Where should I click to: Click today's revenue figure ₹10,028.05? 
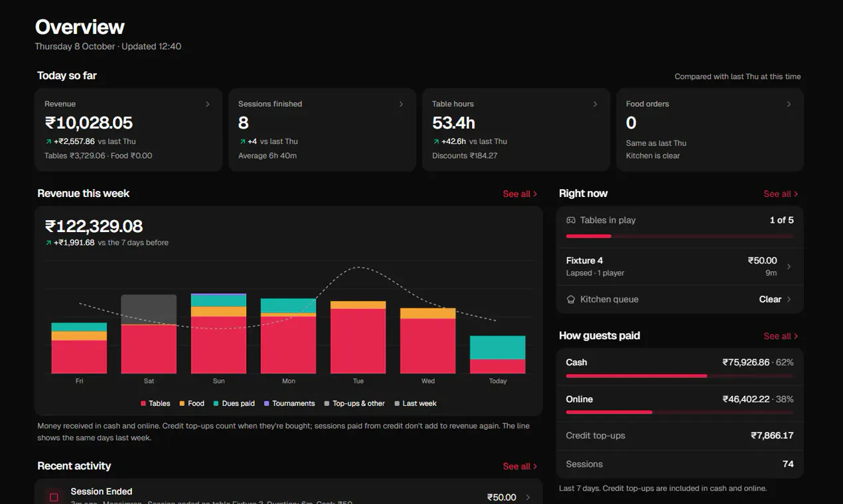89,123
